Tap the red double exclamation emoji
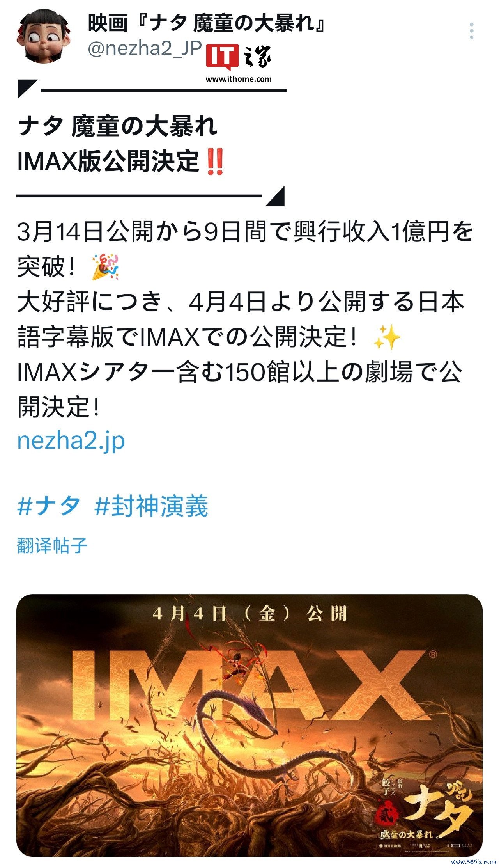Viewport: 499px width, 868px height. [216, 162]
